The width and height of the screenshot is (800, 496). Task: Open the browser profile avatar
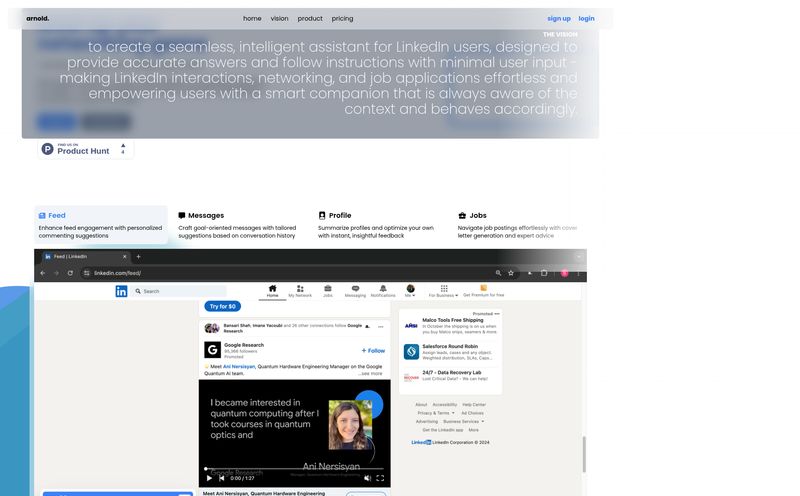point(565,273)
